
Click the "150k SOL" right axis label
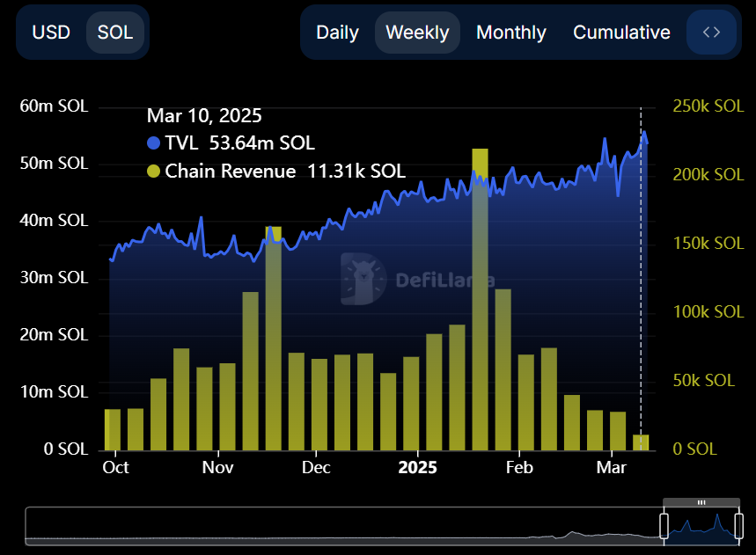[x=708, y=244]
